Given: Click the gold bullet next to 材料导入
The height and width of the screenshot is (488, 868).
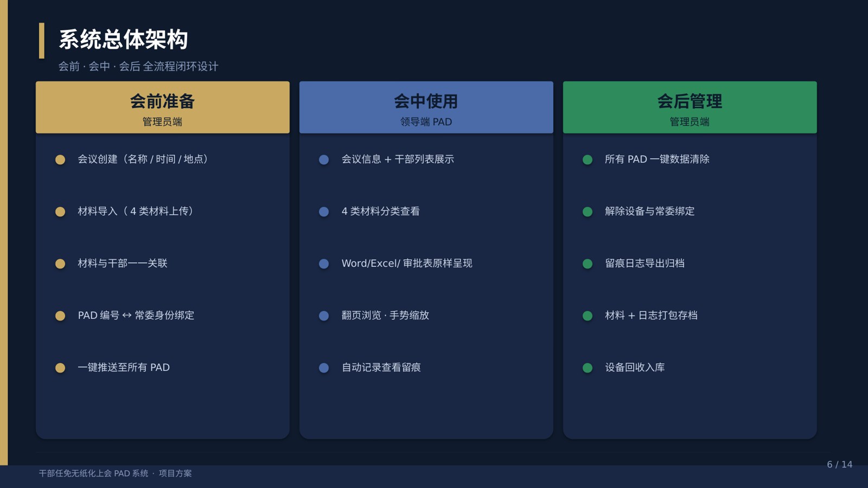Looking at the screenshot, I should point(60,211).
